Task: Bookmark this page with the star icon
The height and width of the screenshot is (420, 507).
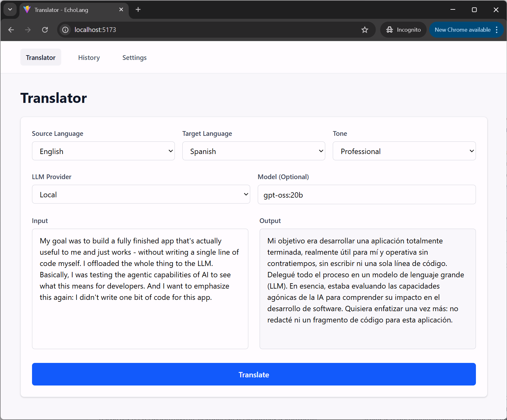Action: point(364,30)
